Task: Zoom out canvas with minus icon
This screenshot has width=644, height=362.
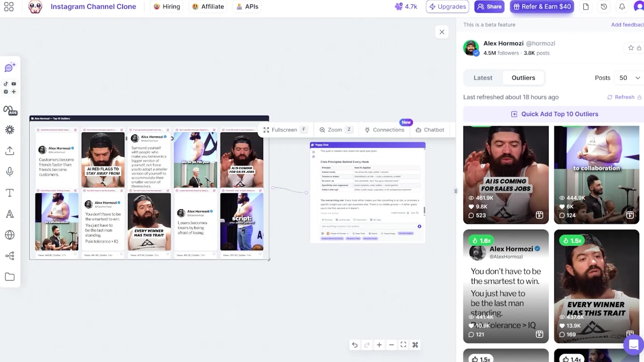Action: pos(391,345)
